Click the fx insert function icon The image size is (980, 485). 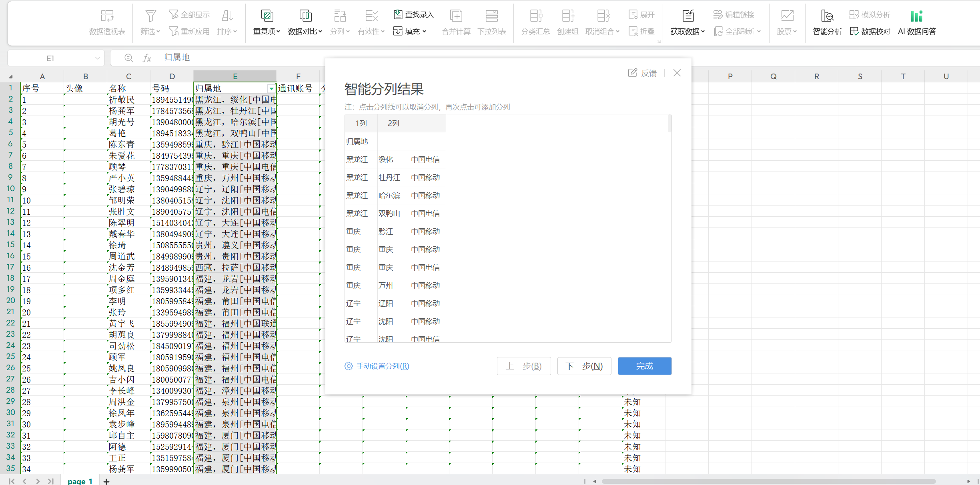tap(147, 58)
